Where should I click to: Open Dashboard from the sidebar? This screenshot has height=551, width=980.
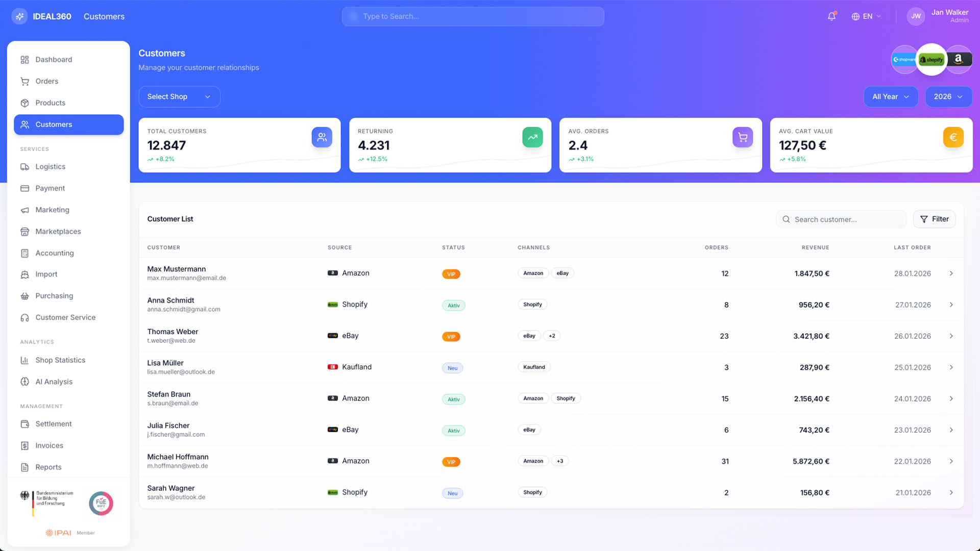click(54, 60)
